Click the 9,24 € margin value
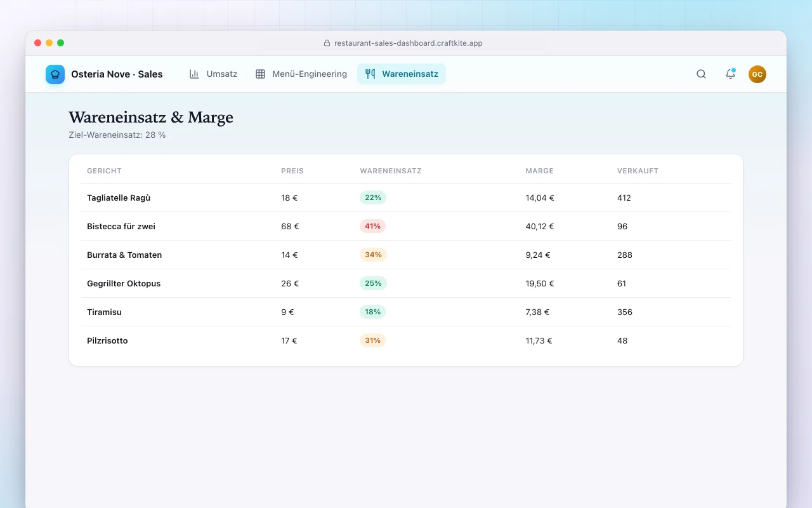Image resolution: width=812 pixels, height=508 pixels. point(538,255)
